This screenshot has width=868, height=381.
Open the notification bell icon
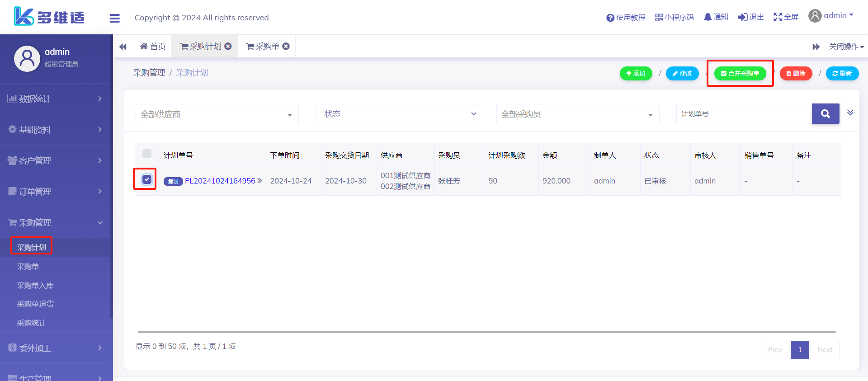pos(708,17)
